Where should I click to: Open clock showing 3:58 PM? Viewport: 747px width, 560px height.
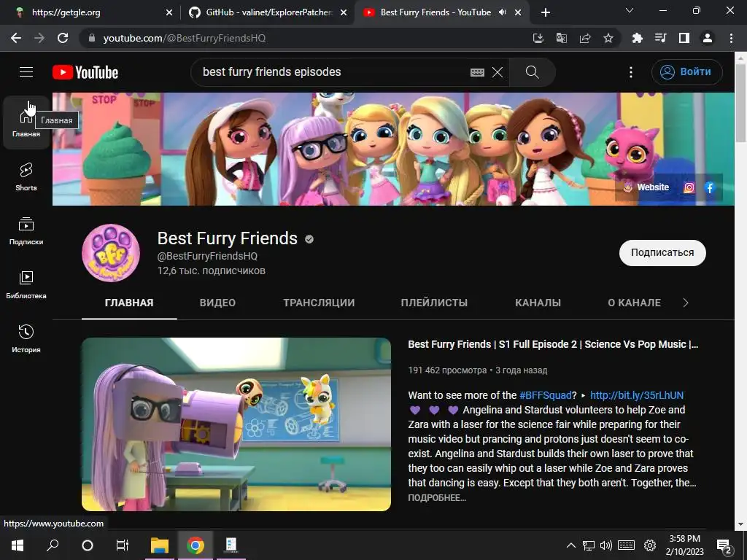pyautogui.click(x=684, y=545)
